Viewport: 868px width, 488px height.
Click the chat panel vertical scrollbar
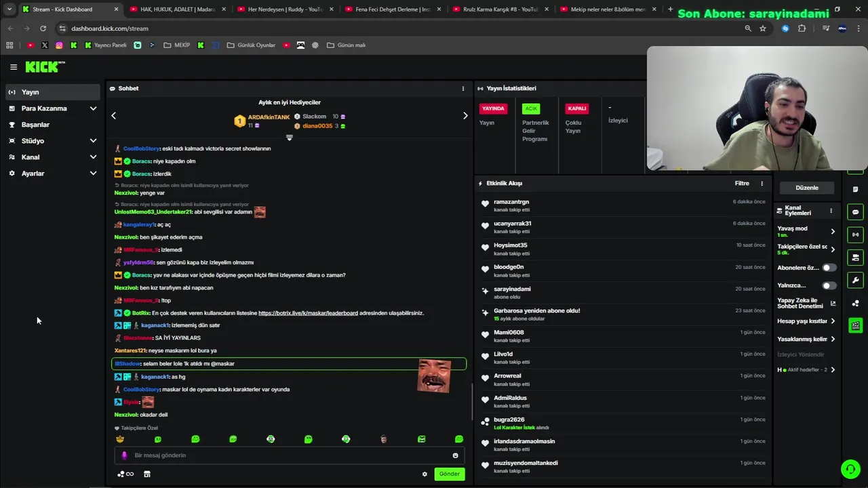(472, 402)
